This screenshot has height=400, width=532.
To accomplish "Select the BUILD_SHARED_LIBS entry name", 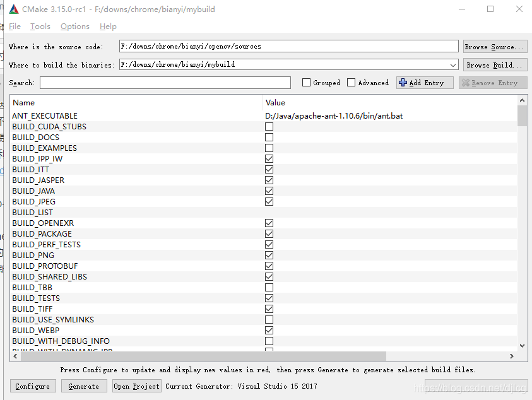I will (49, 277).
